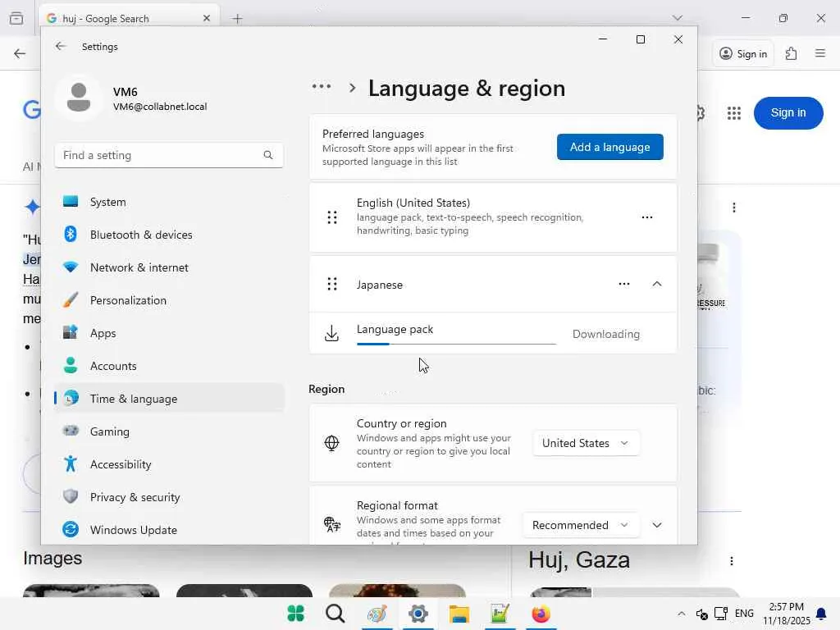Viewport: 840px width, 630px height.
Task: Open Bluetooth & devices settings
Action: [169, 235]
